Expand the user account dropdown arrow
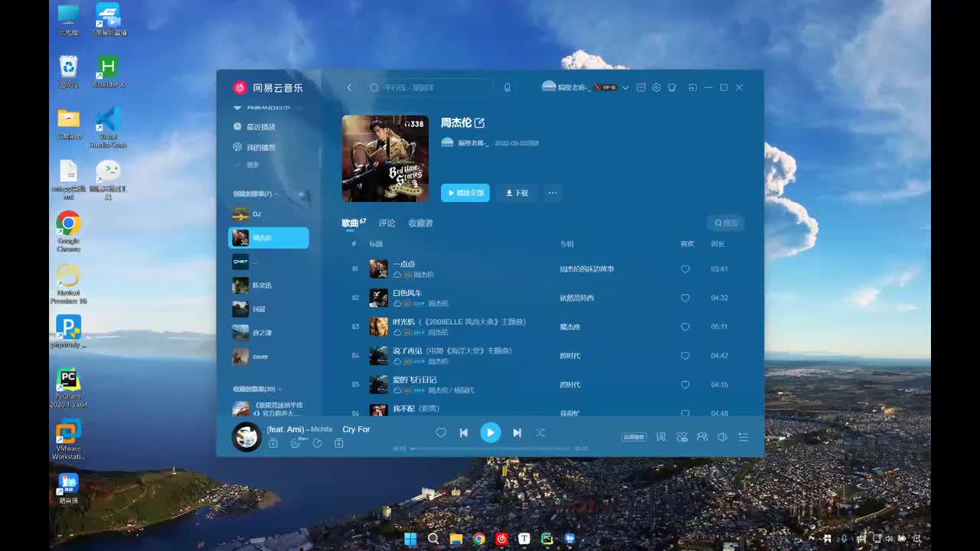The width and height of the screenshot is (980, 551). (626, 88)
